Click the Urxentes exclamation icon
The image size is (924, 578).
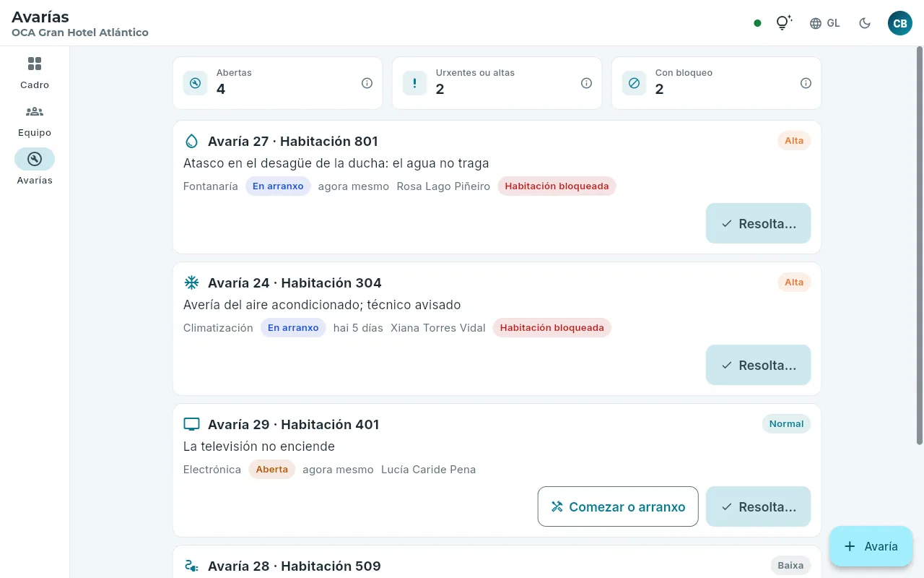[414, 83]
